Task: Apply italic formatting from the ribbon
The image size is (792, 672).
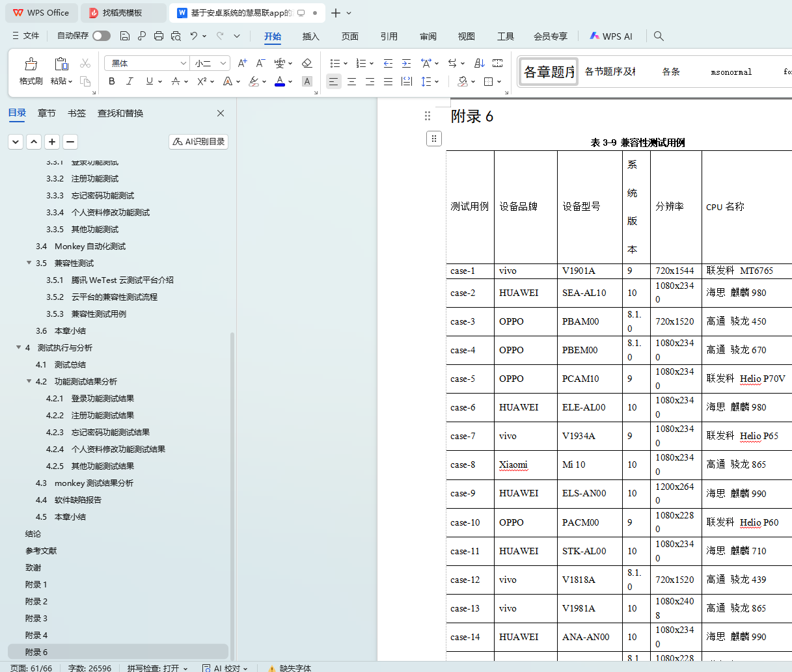Action: point(130,81)
